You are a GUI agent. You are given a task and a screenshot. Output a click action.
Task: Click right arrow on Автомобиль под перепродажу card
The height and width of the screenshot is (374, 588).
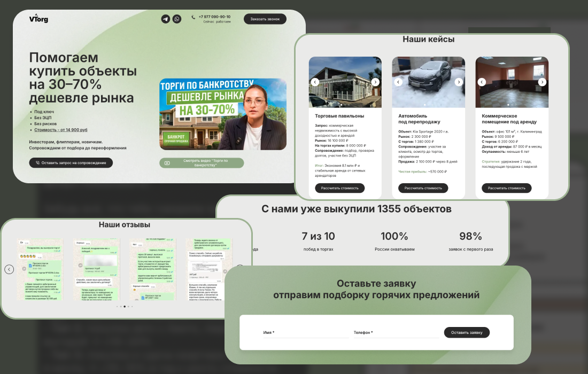coord(459,82)
